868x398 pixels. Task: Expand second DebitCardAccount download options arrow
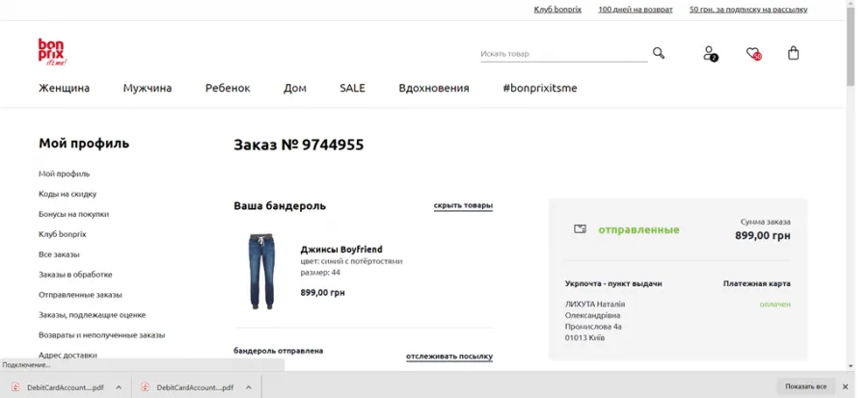(x=249, y=387)
